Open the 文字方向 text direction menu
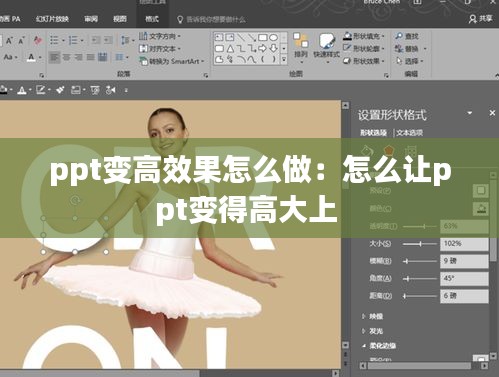 pyautogui.click(x=160, y=36)
